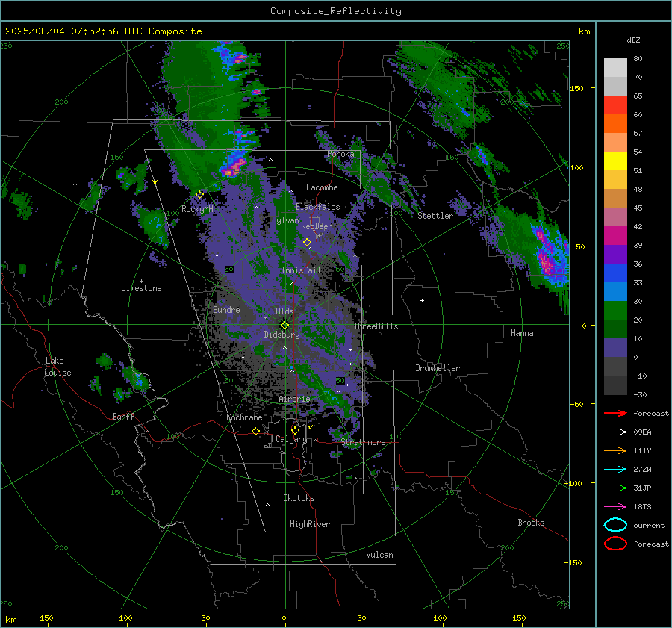
Task: Select the bright green 30 dBZ color swatch
Action: (615, 310)
